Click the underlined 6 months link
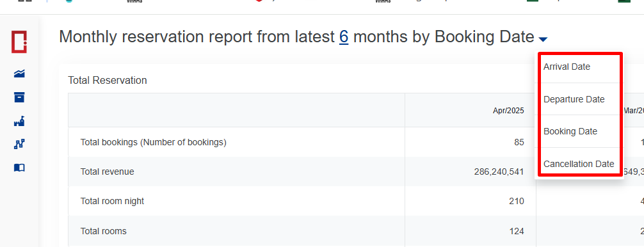This screenshot has width=644, height=247. [344, 37]
